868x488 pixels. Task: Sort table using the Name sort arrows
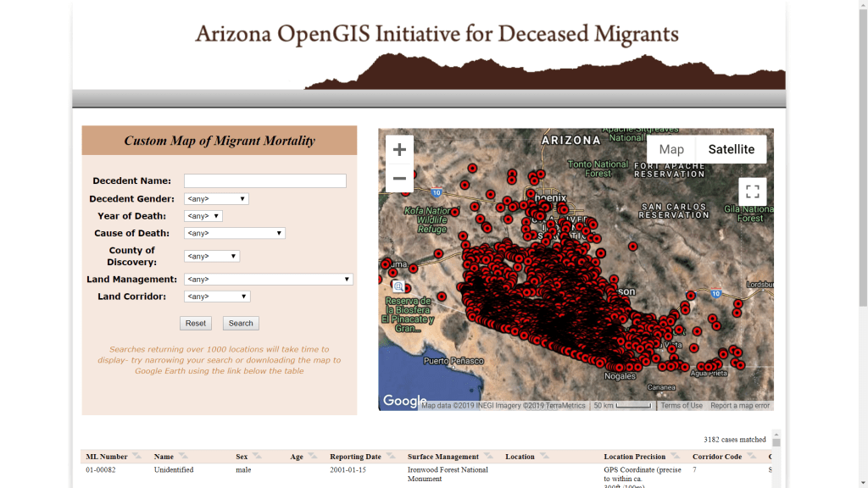182,457
